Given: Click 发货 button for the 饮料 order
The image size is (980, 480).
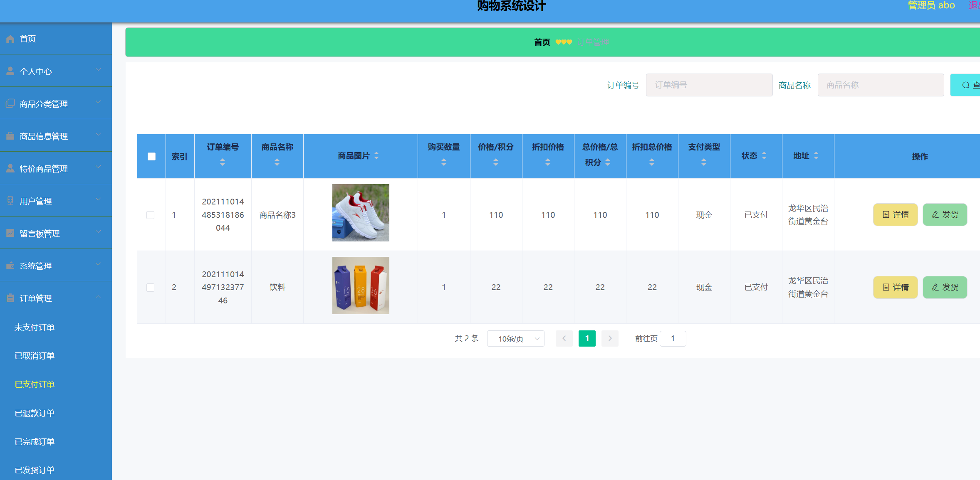Looking at the screenshot, I should [x=945, y=287].
